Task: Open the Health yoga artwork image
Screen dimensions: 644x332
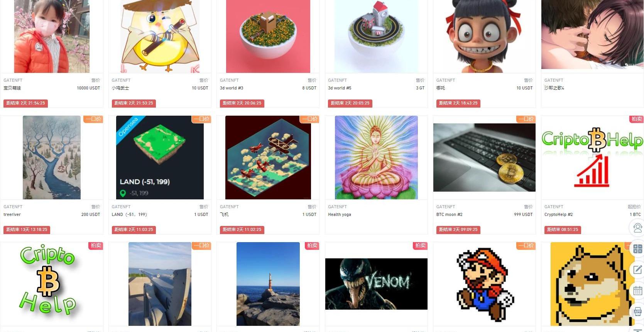Action: (376, 157)
